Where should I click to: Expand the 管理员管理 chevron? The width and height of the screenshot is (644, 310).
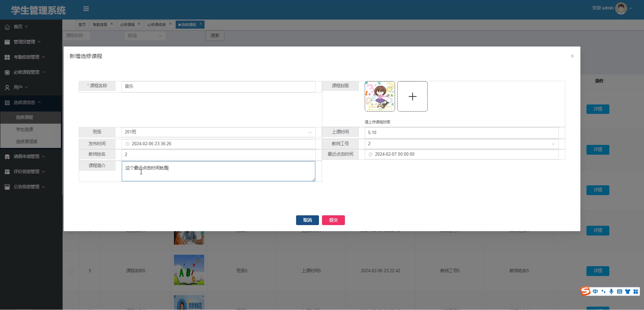pos(39,42)
